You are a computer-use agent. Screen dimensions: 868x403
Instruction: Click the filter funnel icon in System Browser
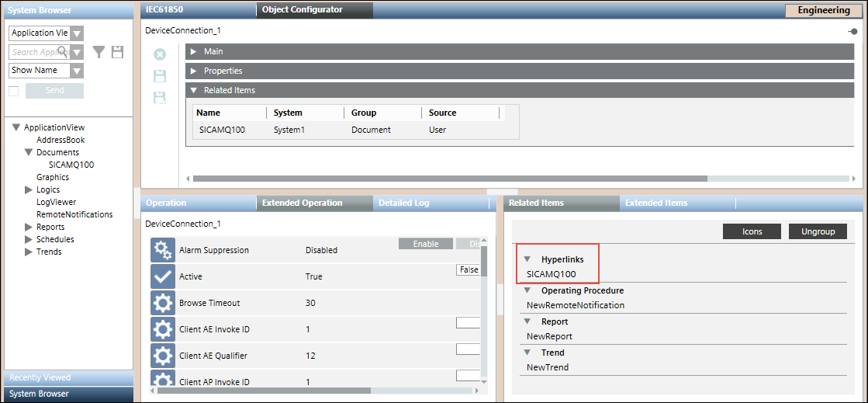coord(99,52)
